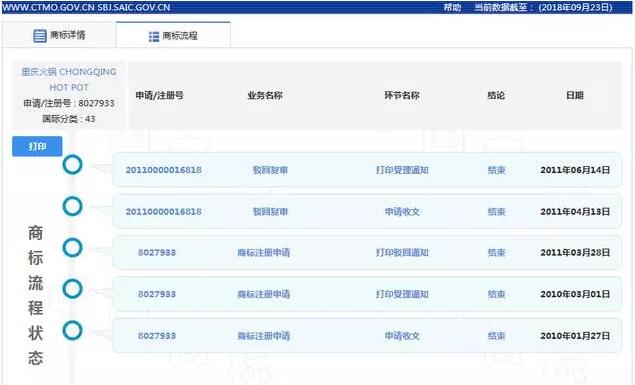This screenshot has height=385, width=635.
Task: Click 结束 in the 2011年03月28日 row
Action: [496, 253]
